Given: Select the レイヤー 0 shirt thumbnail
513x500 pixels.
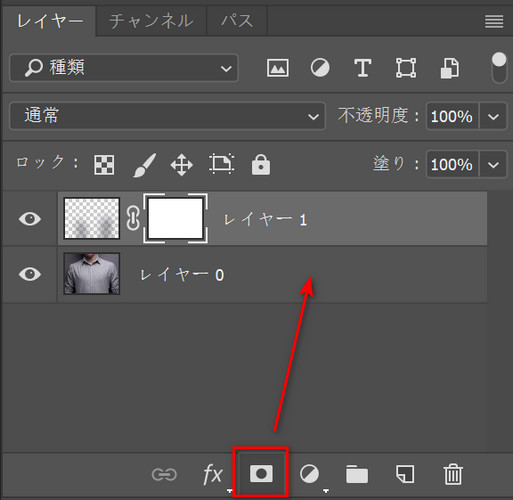Looking at the screenshot, I should tap(92, 274).
